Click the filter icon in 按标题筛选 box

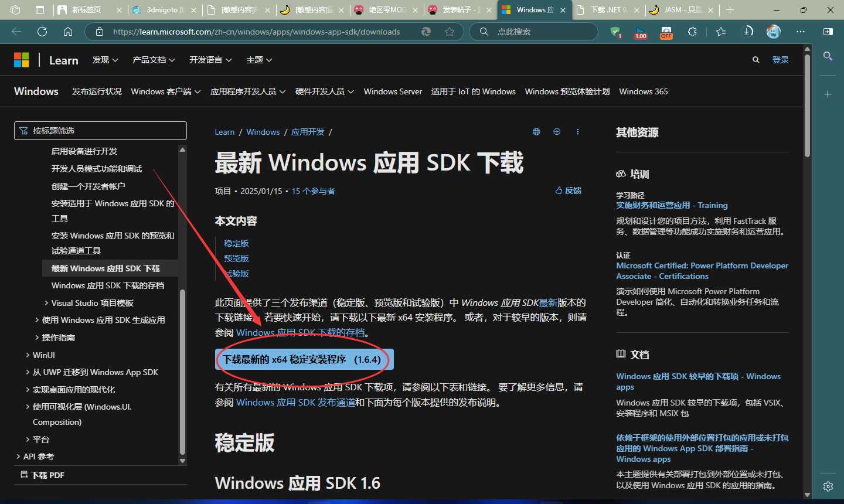pos(23,130)
